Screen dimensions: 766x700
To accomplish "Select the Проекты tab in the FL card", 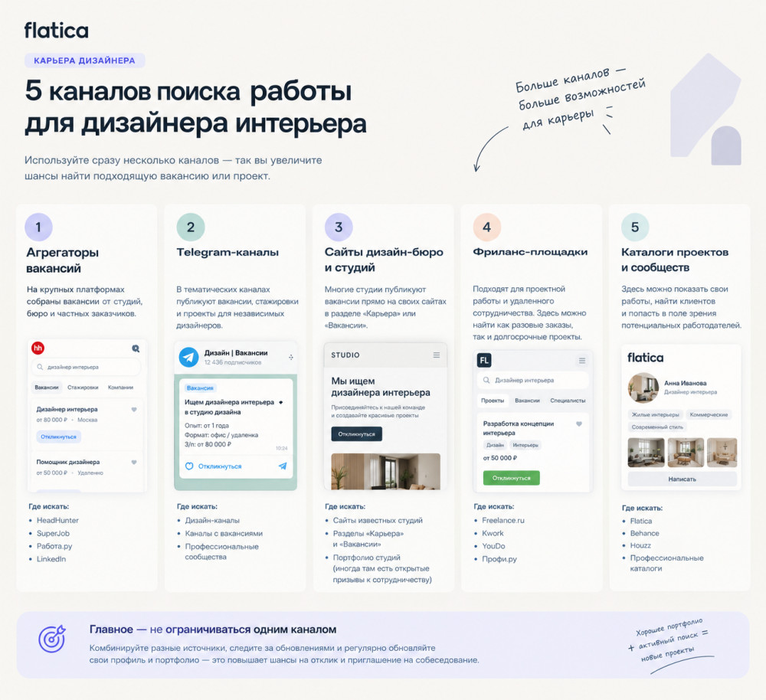I will pyautogui.click(x=493, y=401).
